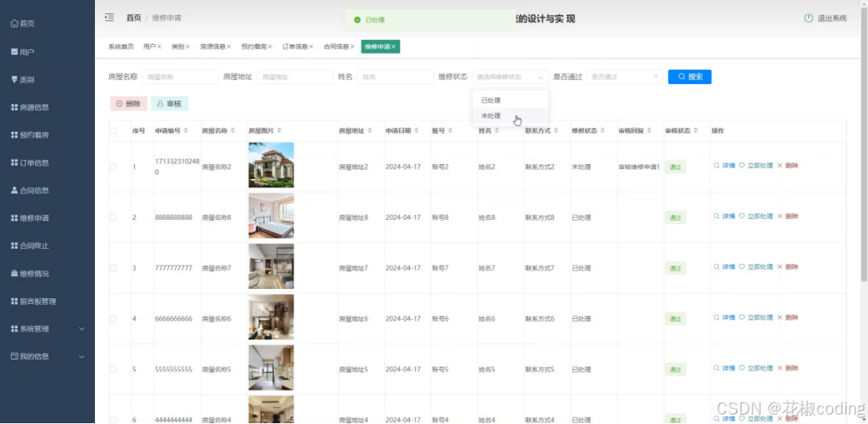Open 房源信息 in the sidebar
Screen dimensions: 868x424
pos(30,108)
